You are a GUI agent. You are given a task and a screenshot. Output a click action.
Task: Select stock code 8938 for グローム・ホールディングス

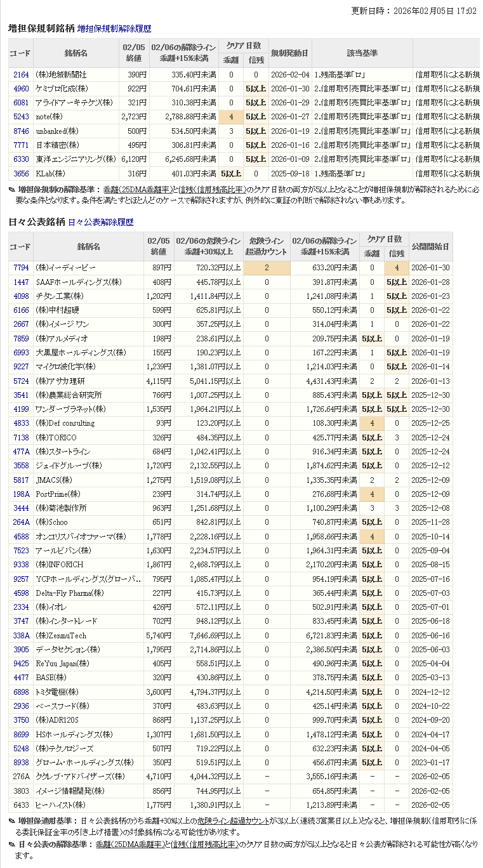(21, 763)
